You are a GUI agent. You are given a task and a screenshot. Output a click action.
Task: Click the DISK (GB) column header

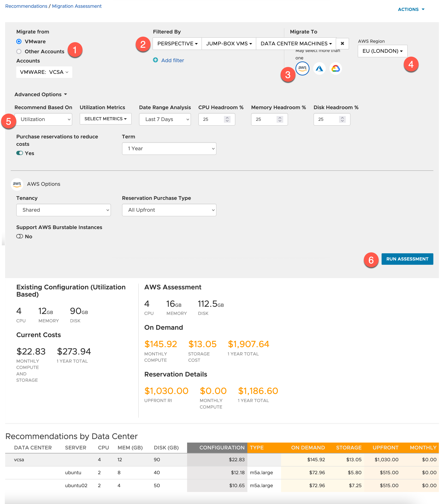[x=166, y=448]
